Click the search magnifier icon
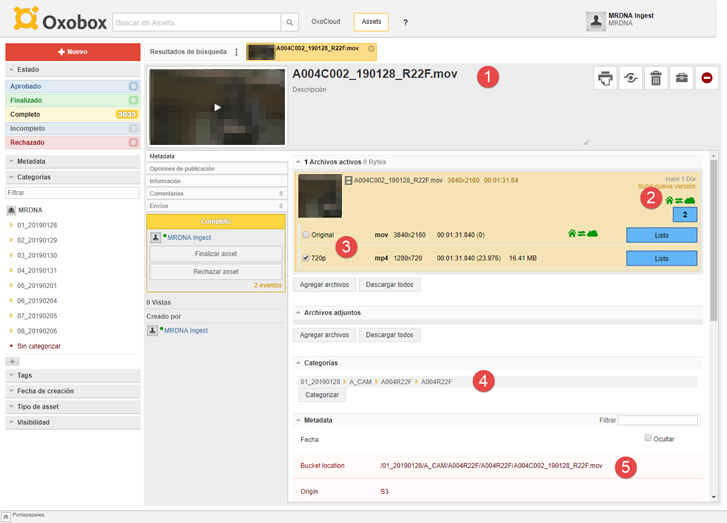 (x=289, y=22)
